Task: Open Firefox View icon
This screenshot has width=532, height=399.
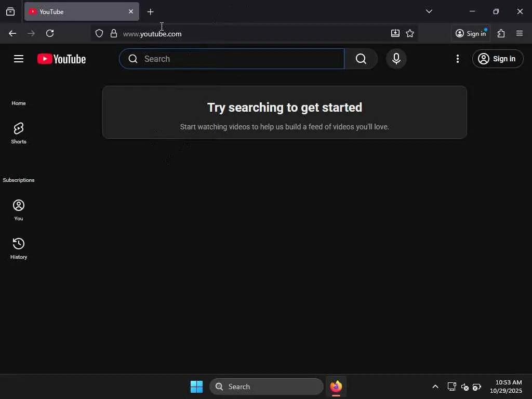Action: pos(10,12)
